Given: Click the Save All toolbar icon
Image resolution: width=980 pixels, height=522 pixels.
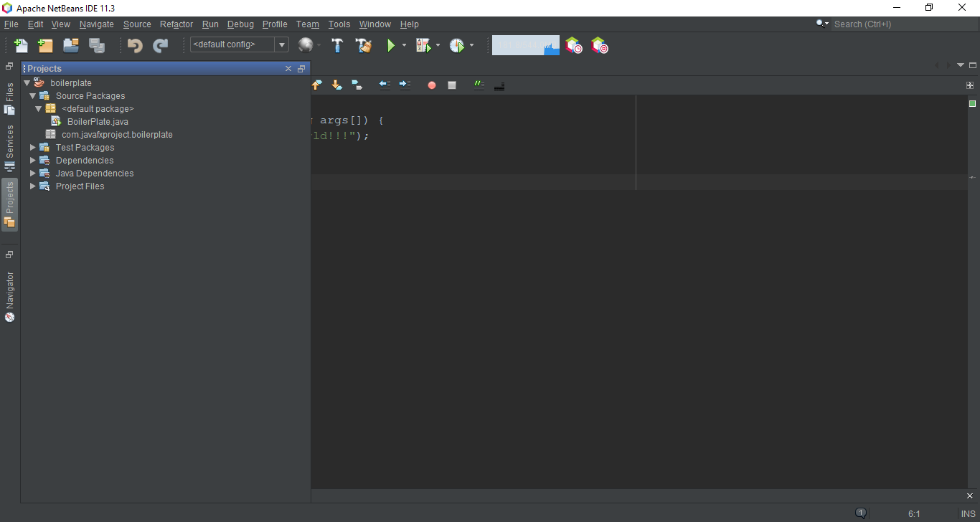Looking at the screenshot, I should (97, 45).
